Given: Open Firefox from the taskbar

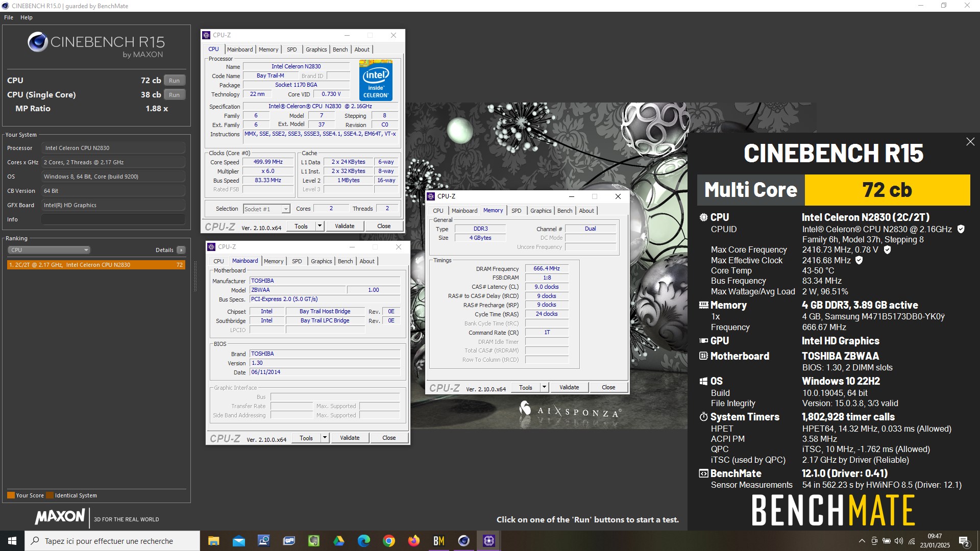Looking at the screenshot, I should pyautogui.click(x=413, y=541).
